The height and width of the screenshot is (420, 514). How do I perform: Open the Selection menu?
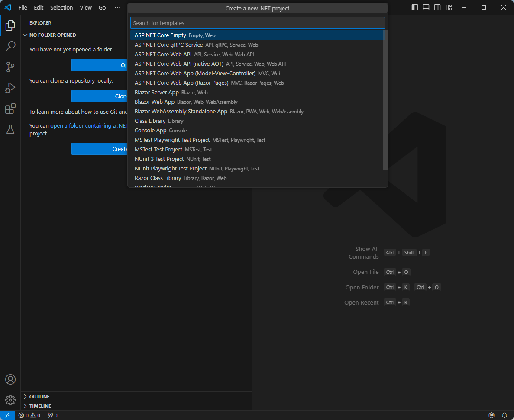pos(61,7)
